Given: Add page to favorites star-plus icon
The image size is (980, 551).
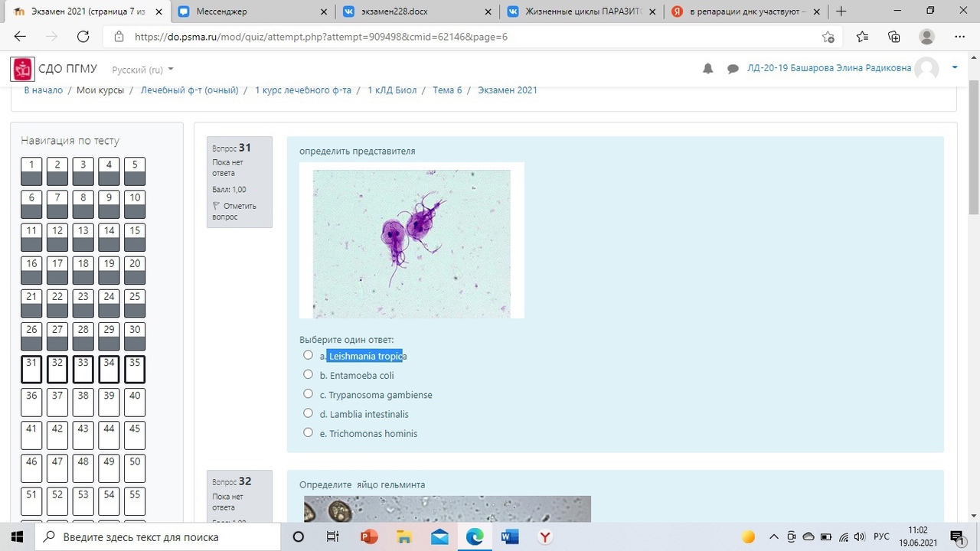Looking at the screenshot, I should pos(828,37).
